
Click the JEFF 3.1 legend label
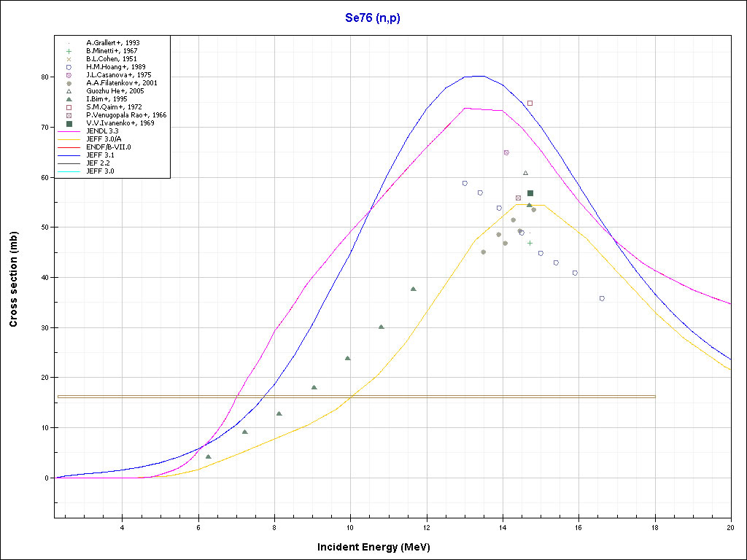(100, 155)
